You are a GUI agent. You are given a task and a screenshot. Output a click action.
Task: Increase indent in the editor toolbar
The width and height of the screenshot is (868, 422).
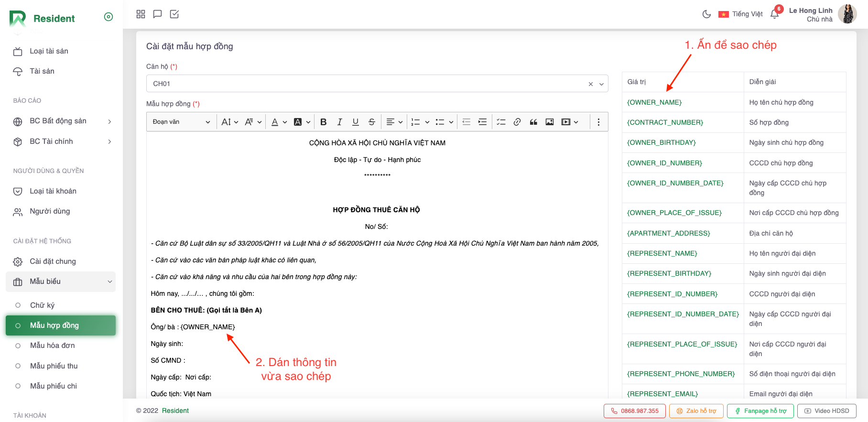pos(483,122)
